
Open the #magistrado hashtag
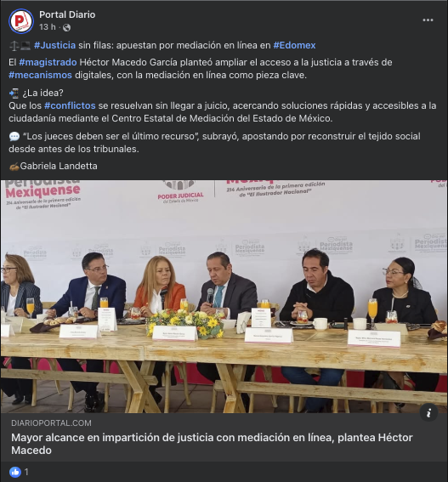coord(48,62)
